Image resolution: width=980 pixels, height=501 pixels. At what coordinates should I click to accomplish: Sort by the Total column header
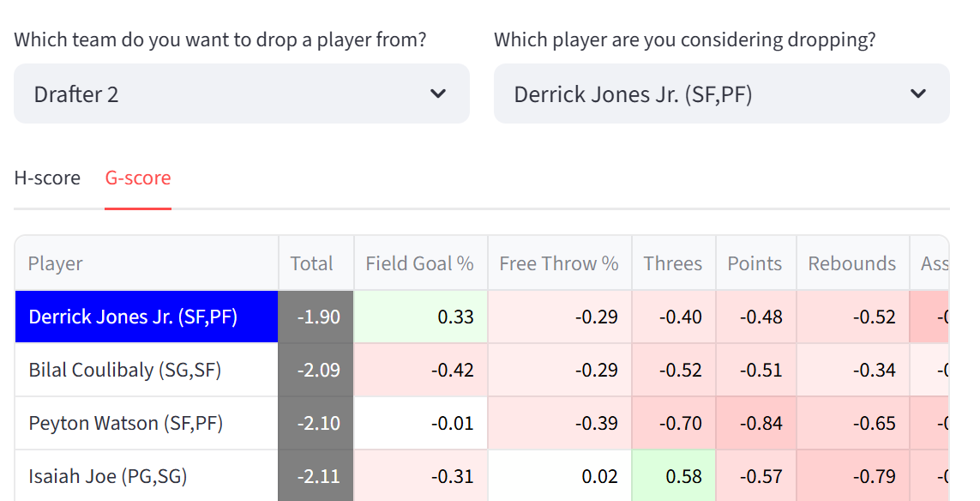(x=311, y=263)
